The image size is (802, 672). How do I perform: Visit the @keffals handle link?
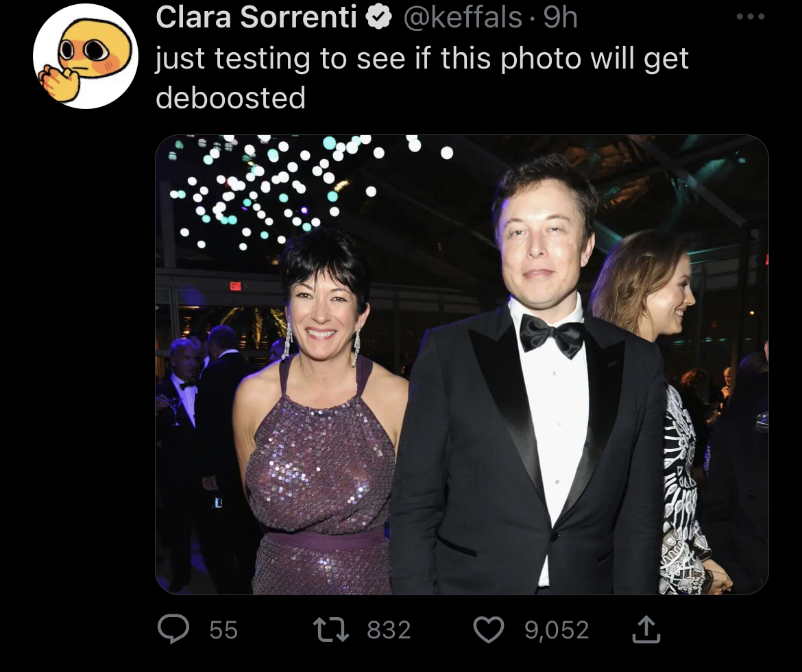(463, 17)
